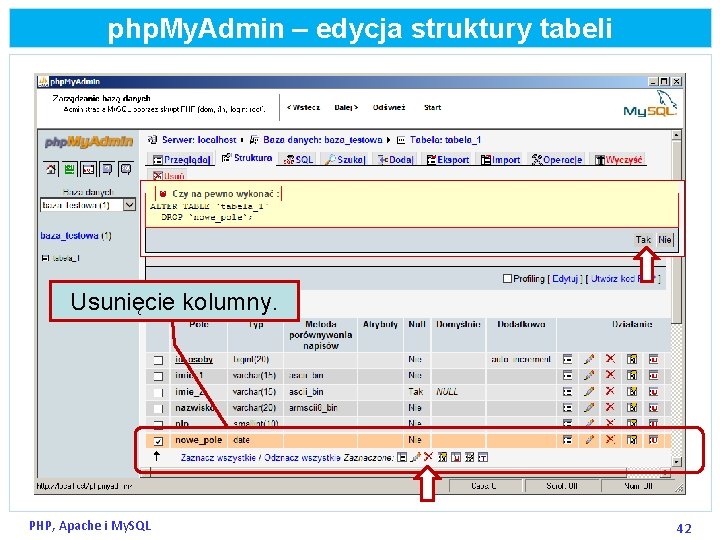
Task: Click the green log out icon in sidebar
Action: point(69,169)
